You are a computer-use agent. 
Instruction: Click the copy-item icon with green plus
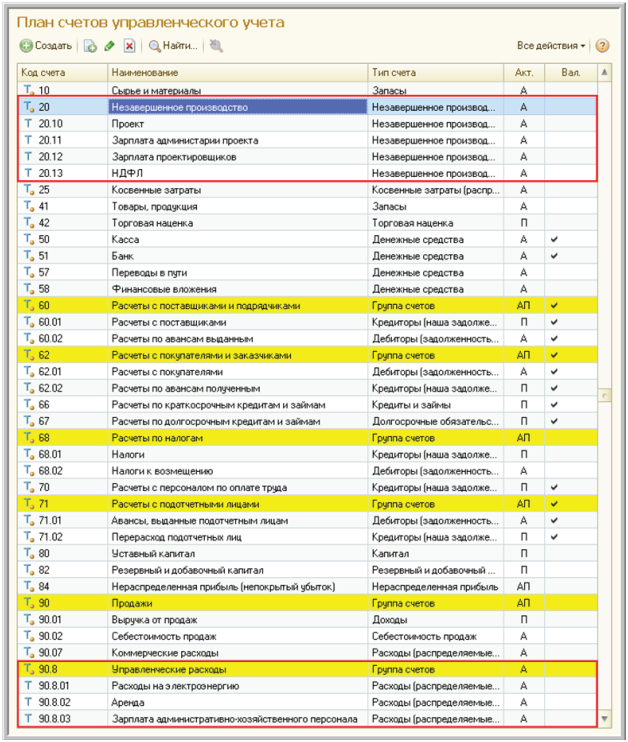[x=90, y=46]
